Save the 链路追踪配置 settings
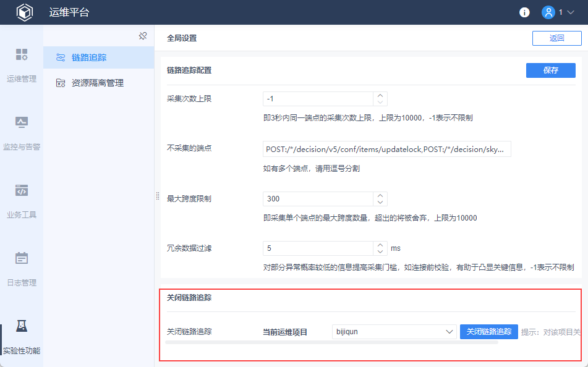The height and width of the screenshot is (367, 588). 550,70
